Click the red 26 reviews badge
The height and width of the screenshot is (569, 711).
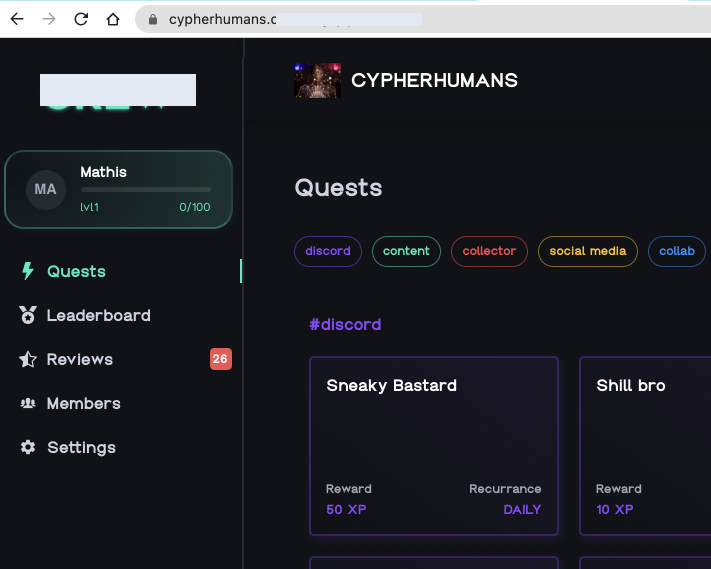click(x=221, y=359)
